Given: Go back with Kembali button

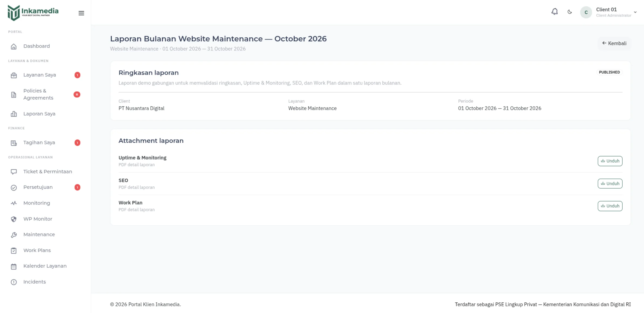Looking at the screenshot, I should pyautogui.click(x=614, y=43).
